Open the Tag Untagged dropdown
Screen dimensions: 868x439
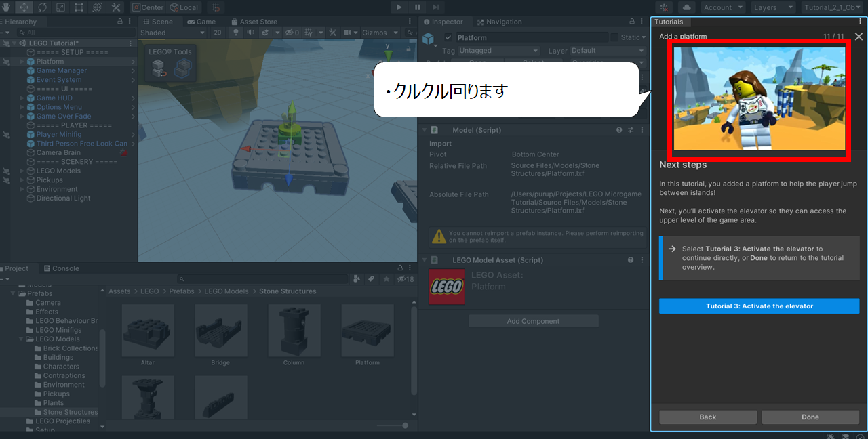coord(498,51)
